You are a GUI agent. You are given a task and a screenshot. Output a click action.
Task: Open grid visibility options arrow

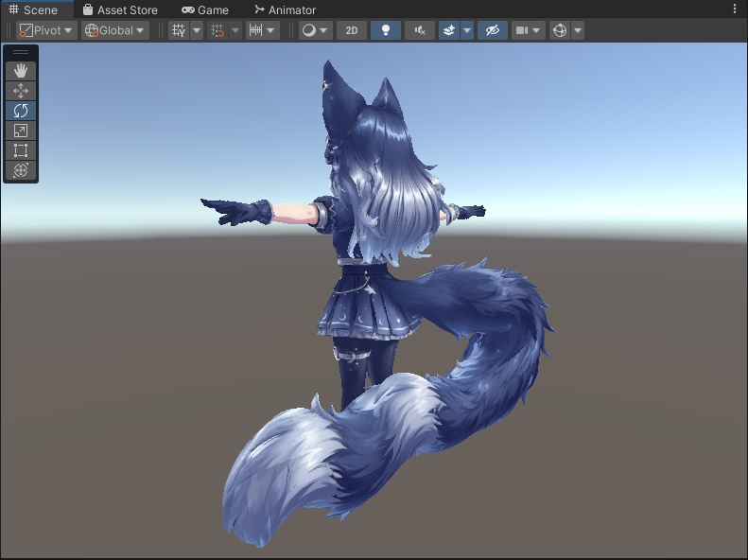(197, 30)
